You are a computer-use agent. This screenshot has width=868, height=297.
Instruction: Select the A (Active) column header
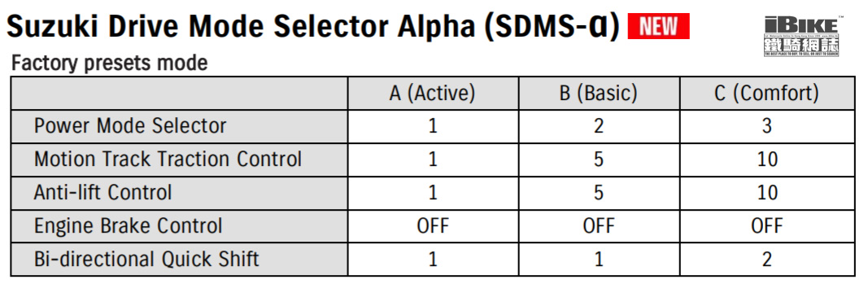pyautogui.click(x=432, y=93)
